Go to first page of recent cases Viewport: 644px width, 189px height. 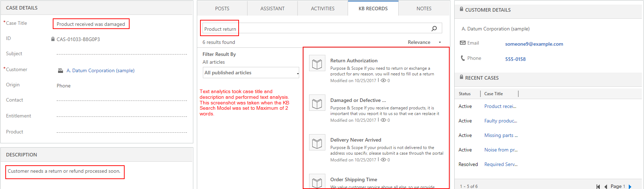tap(598, 187)
